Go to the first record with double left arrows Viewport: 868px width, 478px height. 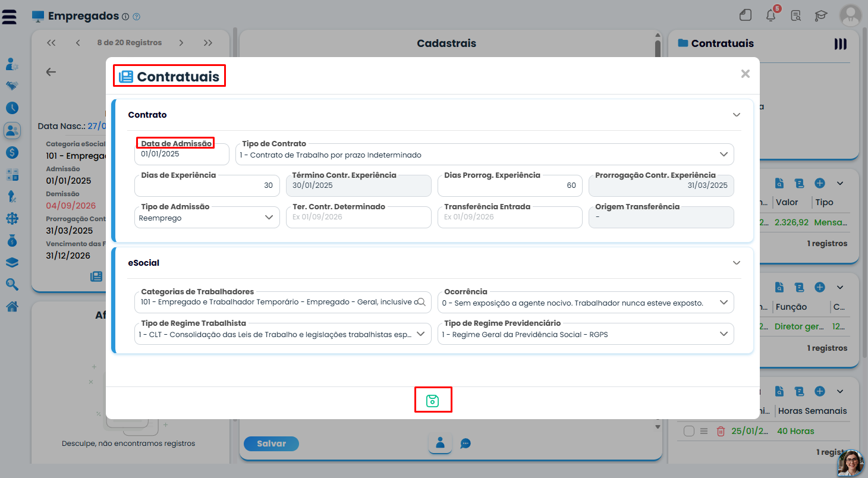pos(51,43)
